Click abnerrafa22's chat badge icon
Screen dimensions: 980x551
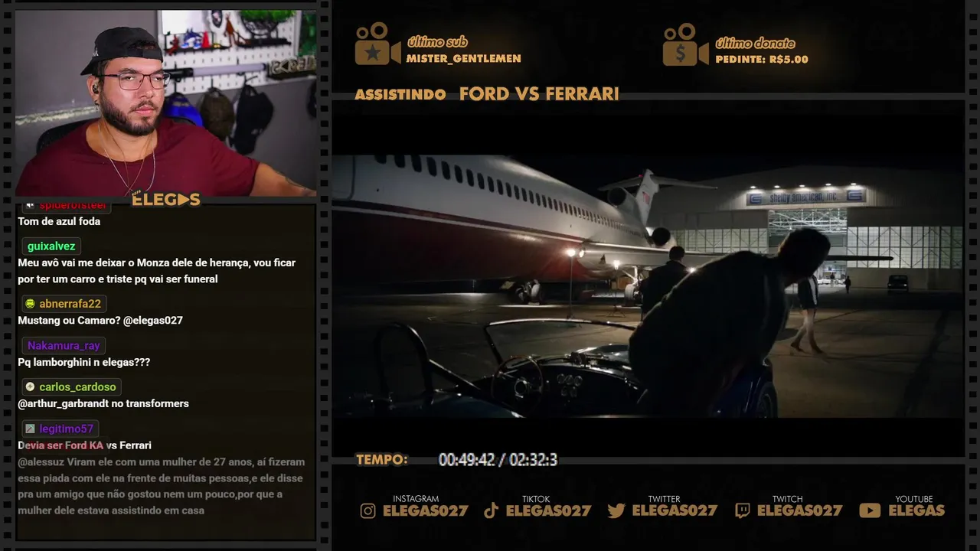point(30,304)
